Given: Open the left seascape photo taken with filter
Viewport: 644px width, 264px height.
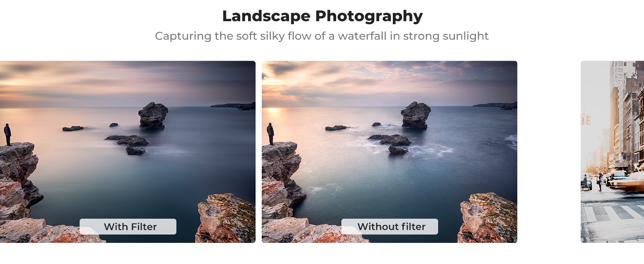Looking at the screenshot, I should [x=128, y=152].
